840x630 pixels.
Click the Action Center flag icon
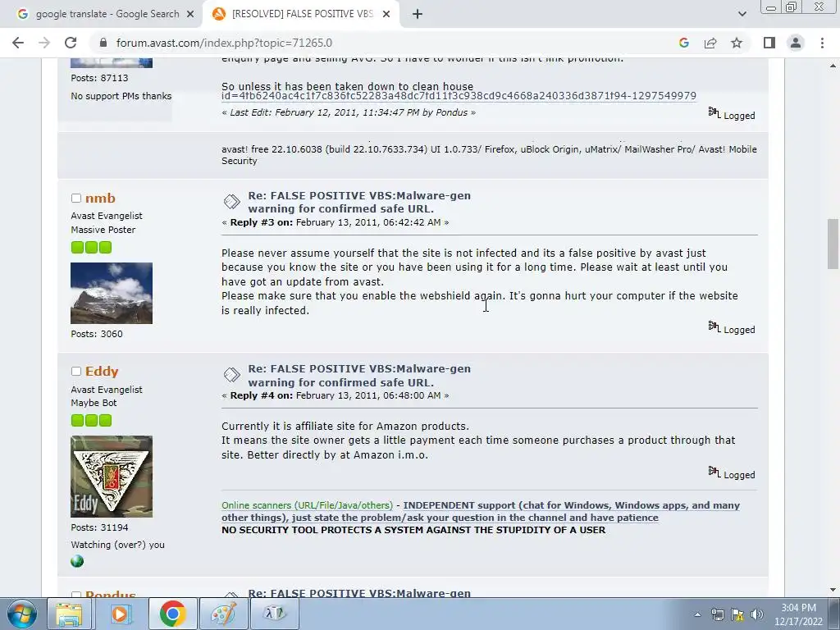(737, 614)
